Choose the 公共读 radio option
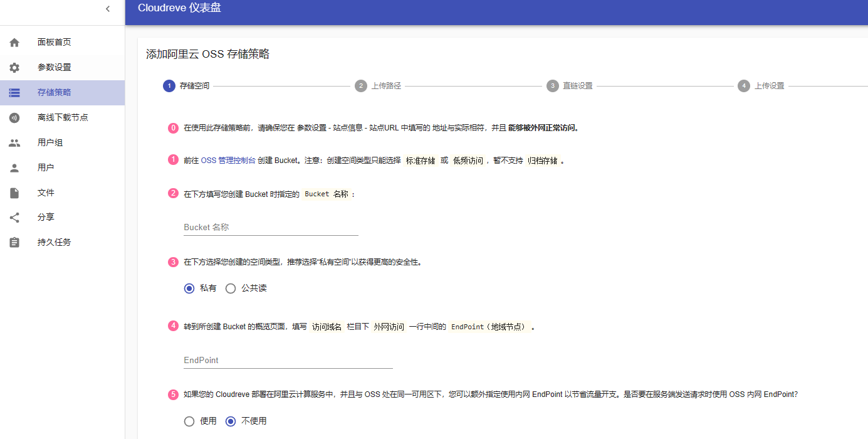This screenshot has height=439, width=868. coord(230,288)
